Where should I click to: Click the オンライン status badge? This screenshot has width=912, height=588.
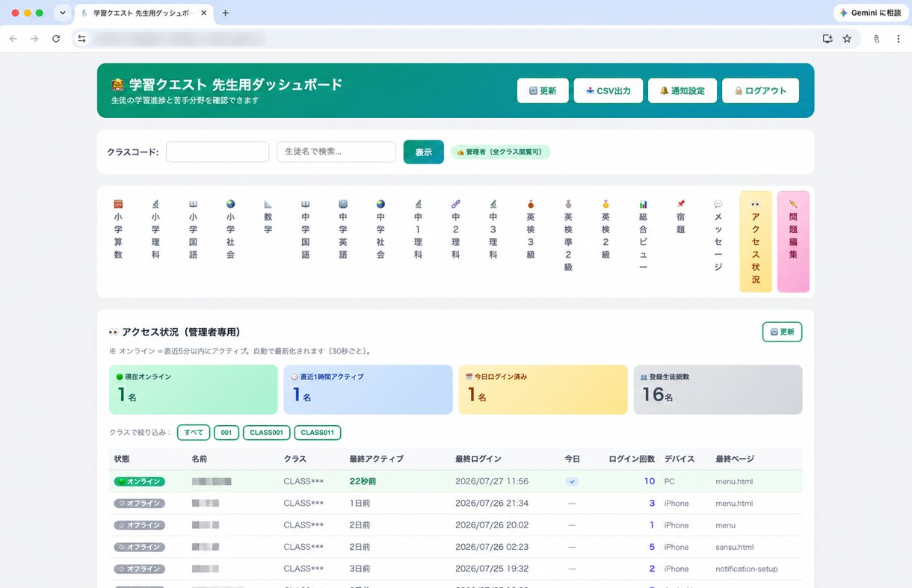click(x=140, y=481)
